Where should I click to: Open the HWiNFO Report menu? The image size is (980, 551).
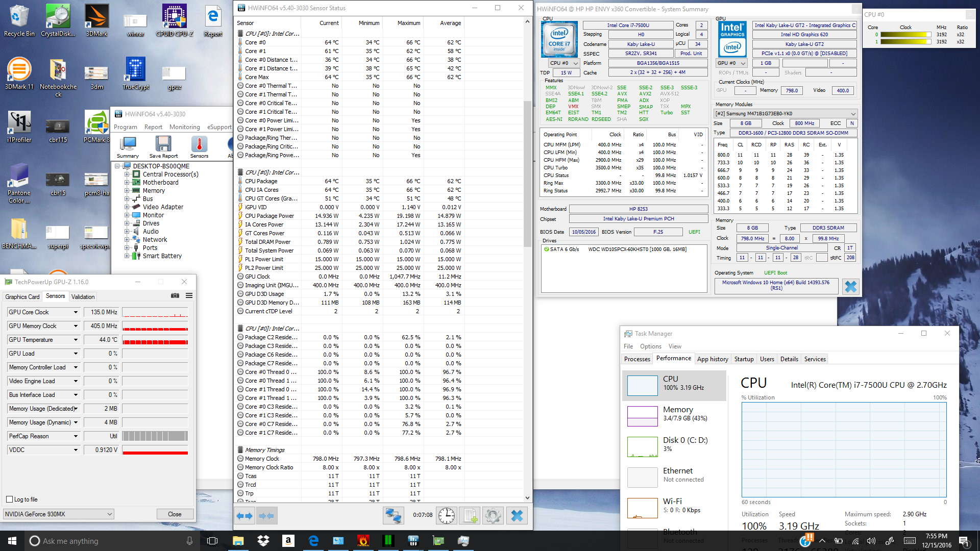click(153, 127)
